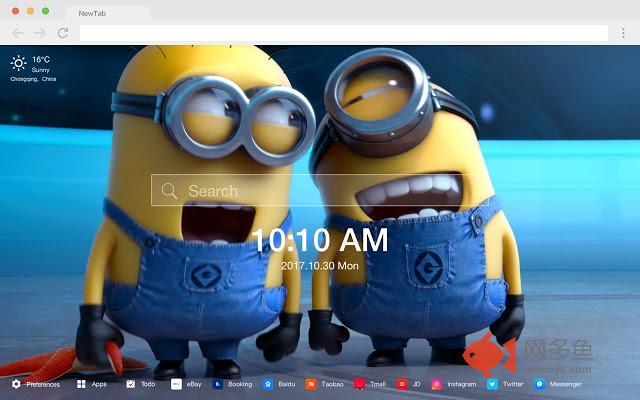Minimize the window with the yellow button
Screen dimensions: 640x400
pos(31,11)
